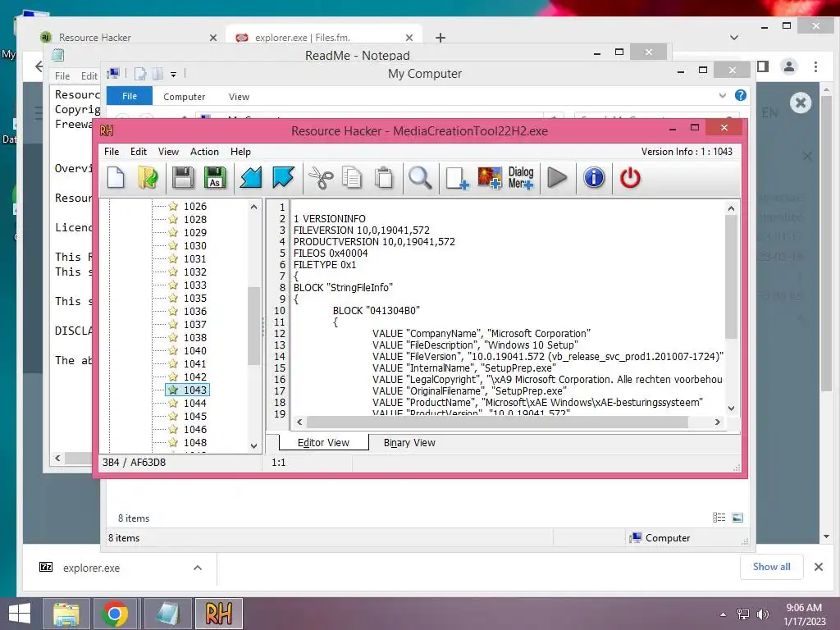Click the blue bookmark icon with down arrow
The image size is (840, 630).
pyautogui.click(x=283, y=178)
